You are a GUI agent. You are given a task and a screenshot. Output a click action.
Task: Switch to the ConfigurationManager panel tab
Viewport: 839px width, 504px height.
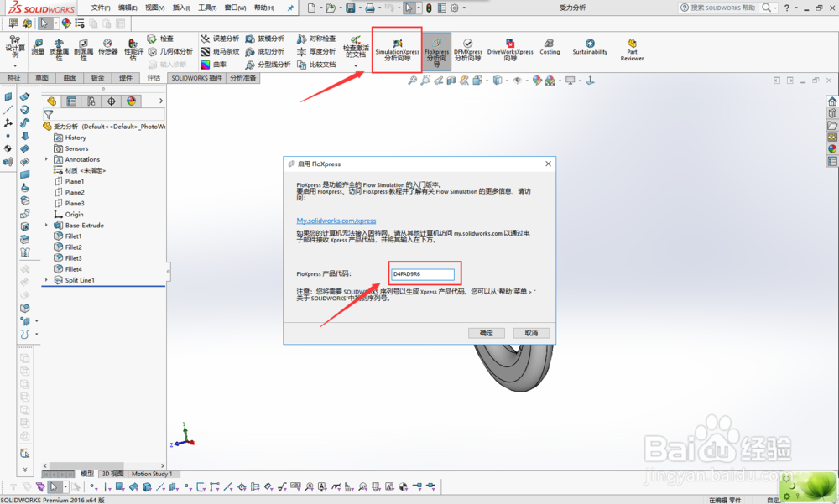coord(91,101)
